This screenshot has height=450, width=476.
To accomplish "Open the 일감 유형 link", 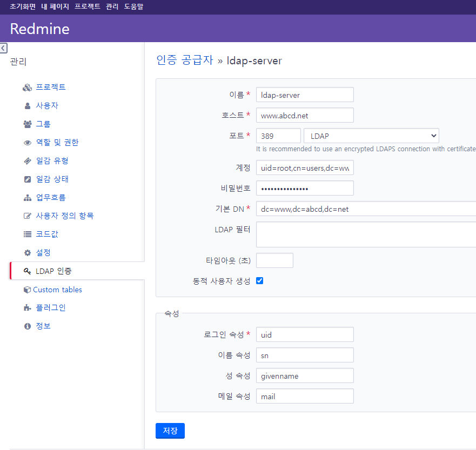I will pos(52,160).
